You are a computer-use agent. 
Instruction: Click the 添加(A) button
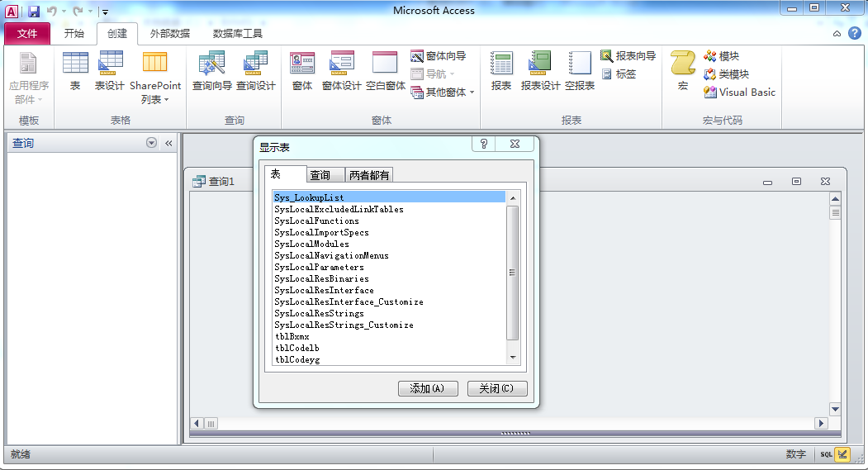[x=428, y=388]
